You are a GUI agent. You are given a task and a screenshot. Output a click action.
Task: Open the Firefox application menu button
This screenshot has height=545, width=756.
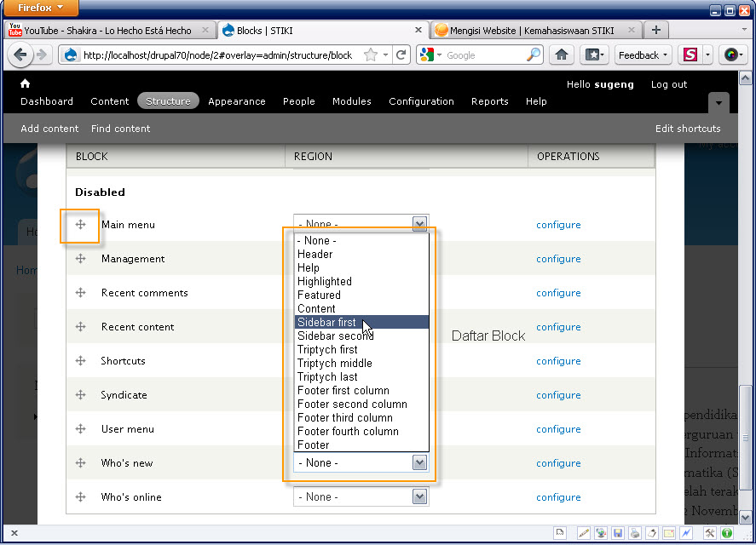(x=41, y=8)
